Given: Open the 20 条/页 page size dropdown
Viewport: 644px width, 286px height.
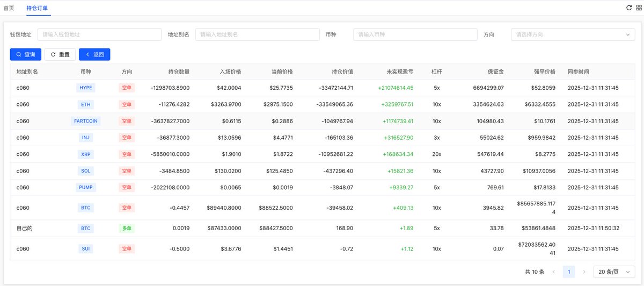Looking at the screenshot, I should click(x=614, y=272).
